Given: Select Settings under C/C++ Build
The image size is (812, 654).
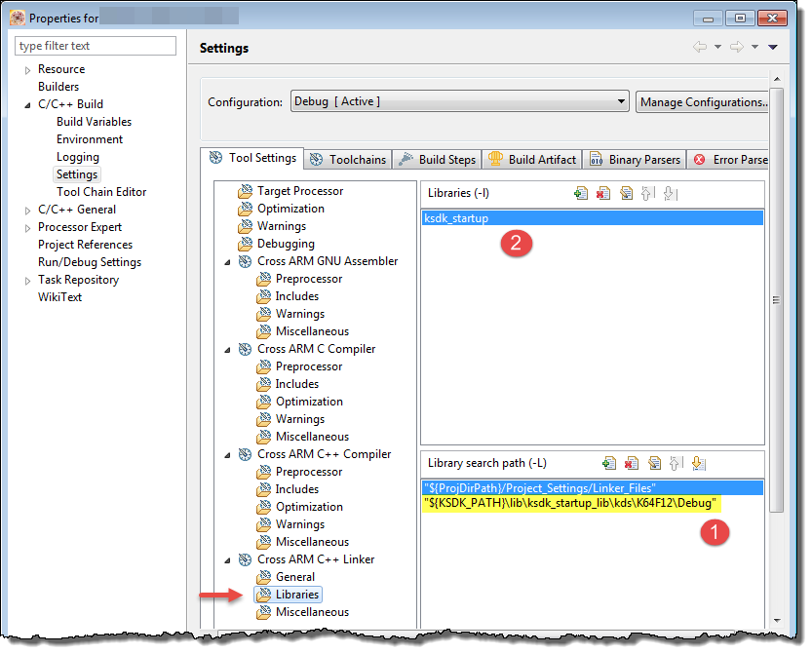Looking at the screenshot, I should point(77,174).
